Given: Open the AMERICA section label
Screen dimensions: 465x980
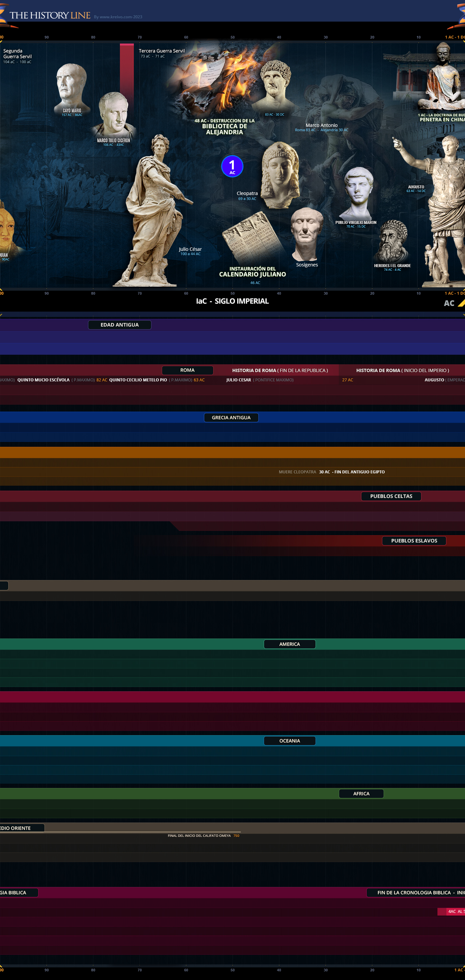Looking at the screenshot, I should pos(290,644).
